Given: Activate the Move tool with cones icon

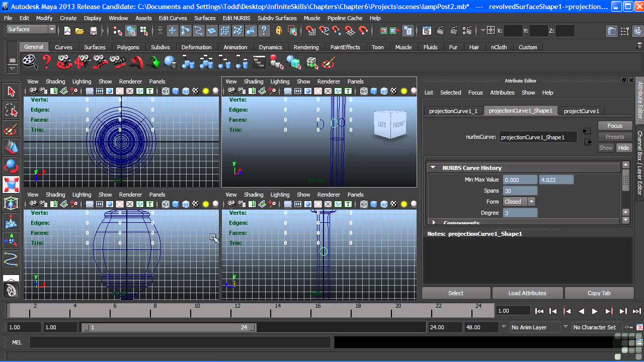Looking at the screenshot, I should 11,147.
